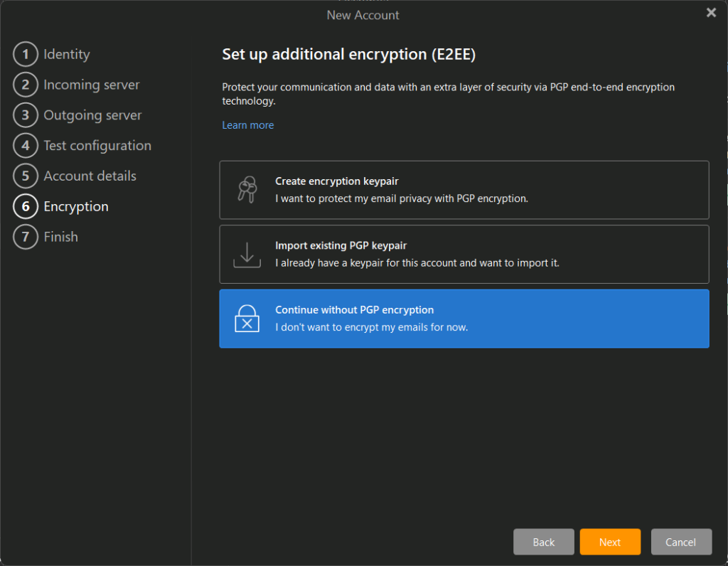This screenshot has height=566, width=728.
Task: Cancel the new account setup
Action: [680, 542]
